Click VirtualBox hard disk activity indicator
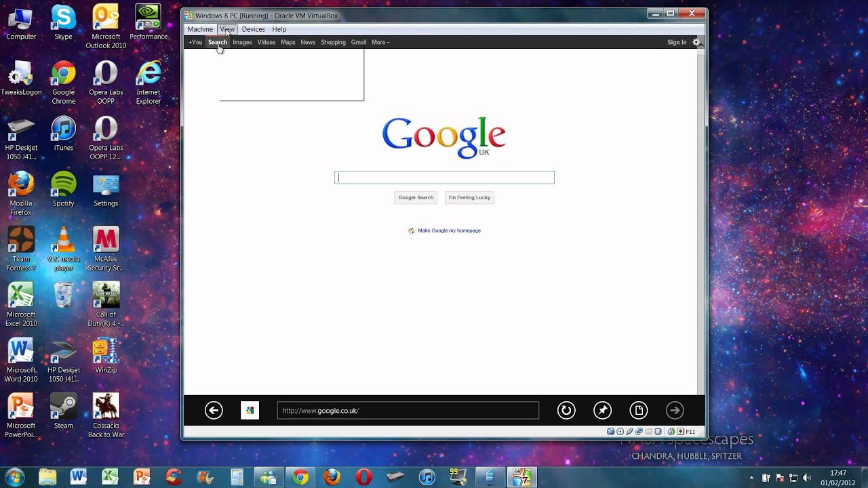868x488 pixels. (610, 432)
